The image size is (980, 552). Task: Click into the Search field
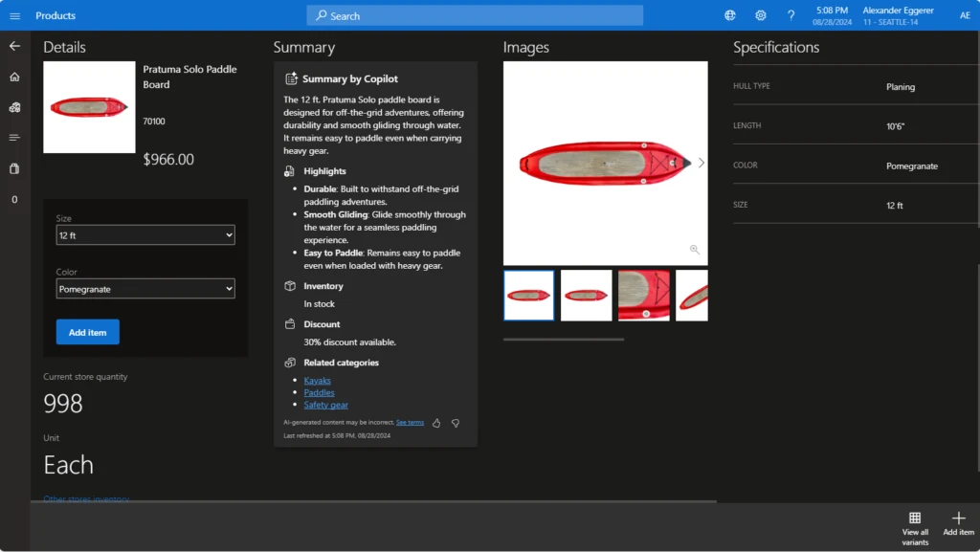(474, 15)
